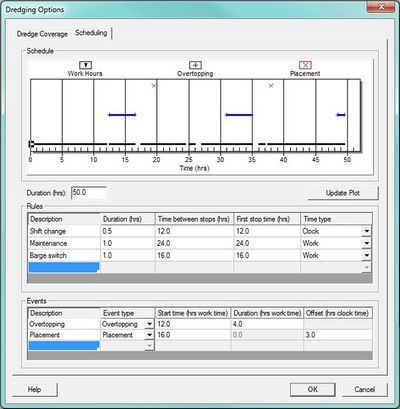Click the last short overtopping bar near 50
Image resolution: width=400 pixels, height=409 pixels.
coord(341,115)
